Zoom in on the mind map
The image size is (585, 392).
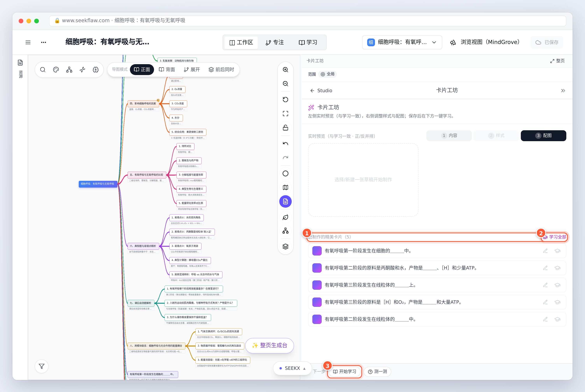pos(285,69)
